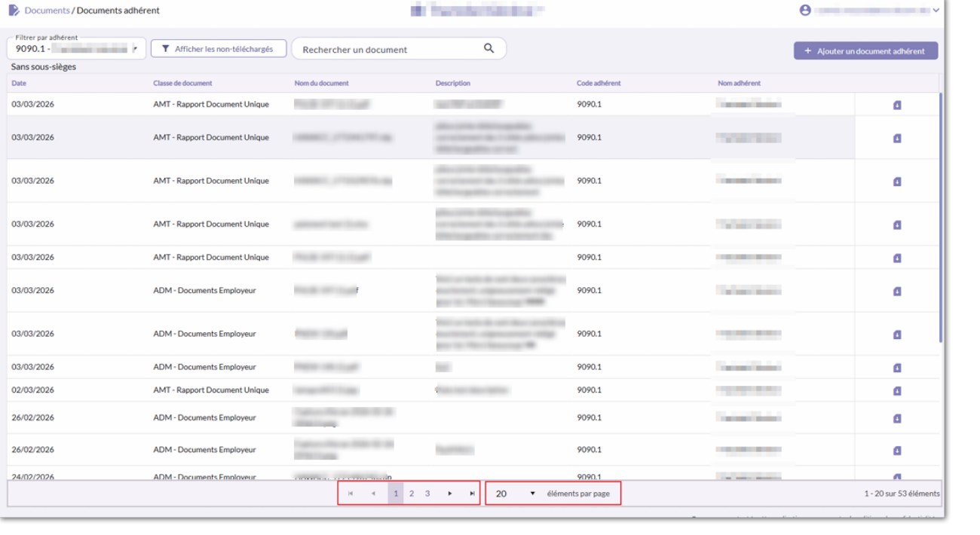Go to next page of results
Viewport: 980px width, 535px height.
coord(450,494)
